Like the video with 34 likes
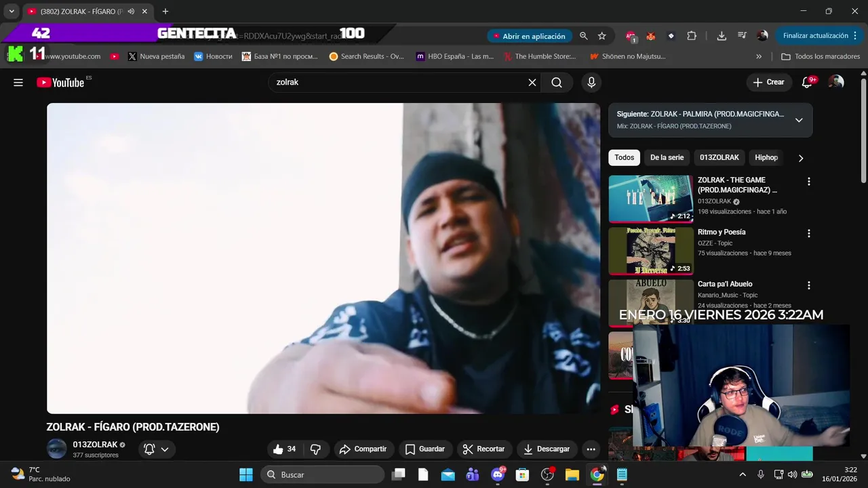This screenshot has height=488, width=868. click(x=285, y=449)
